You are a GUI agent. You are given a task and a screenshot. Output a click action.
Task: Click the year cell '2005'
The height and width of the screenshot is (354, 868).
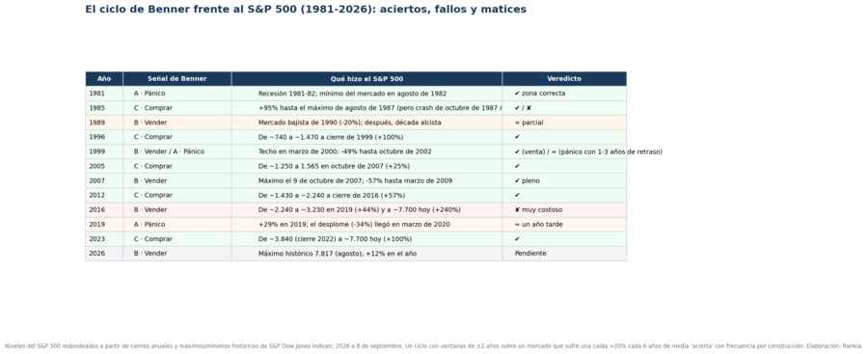click(x=104, y=166)
